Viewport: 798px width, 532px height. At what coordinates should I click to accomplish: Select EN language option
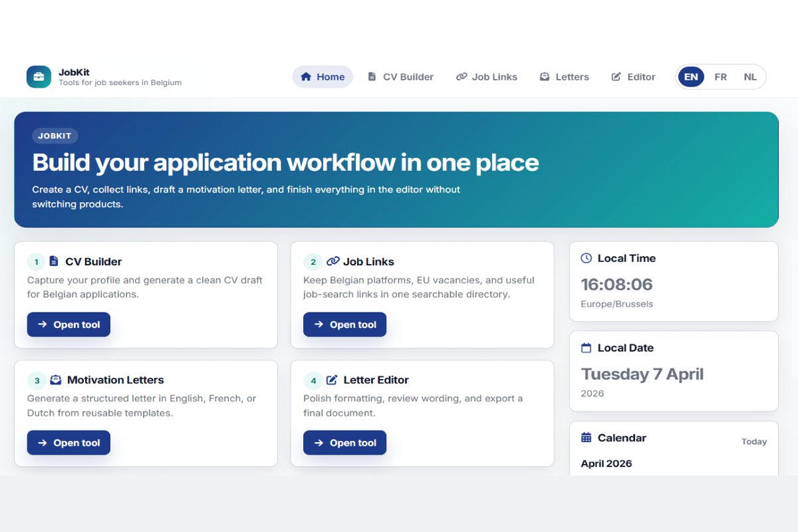coord(691,76)
